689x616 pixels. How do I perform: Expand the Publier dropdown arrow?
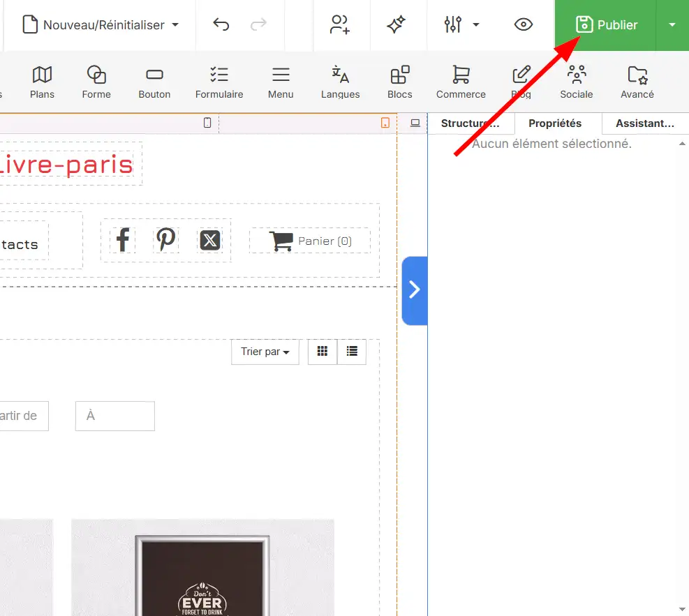point(672,25)
